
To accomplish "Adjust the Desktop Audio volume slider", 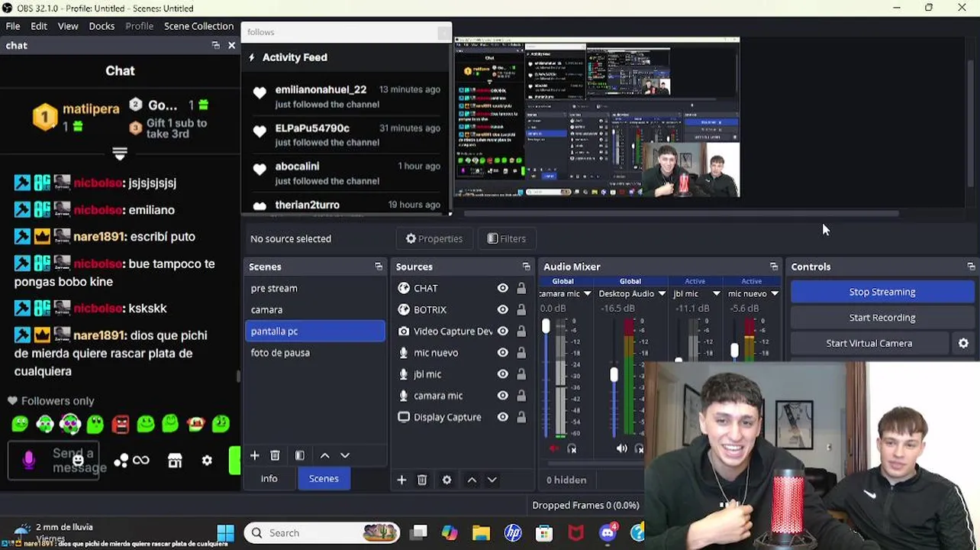I will (x=614, y=374).
